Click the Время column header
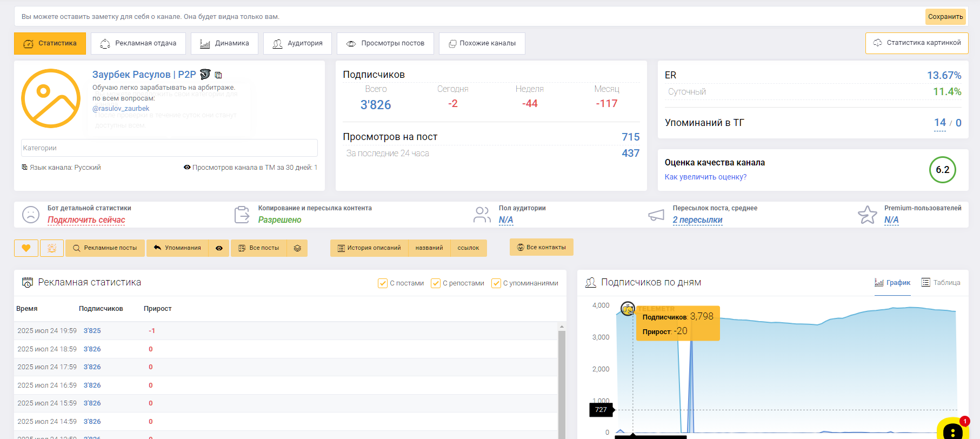980x439 pixels. point(27,309)
